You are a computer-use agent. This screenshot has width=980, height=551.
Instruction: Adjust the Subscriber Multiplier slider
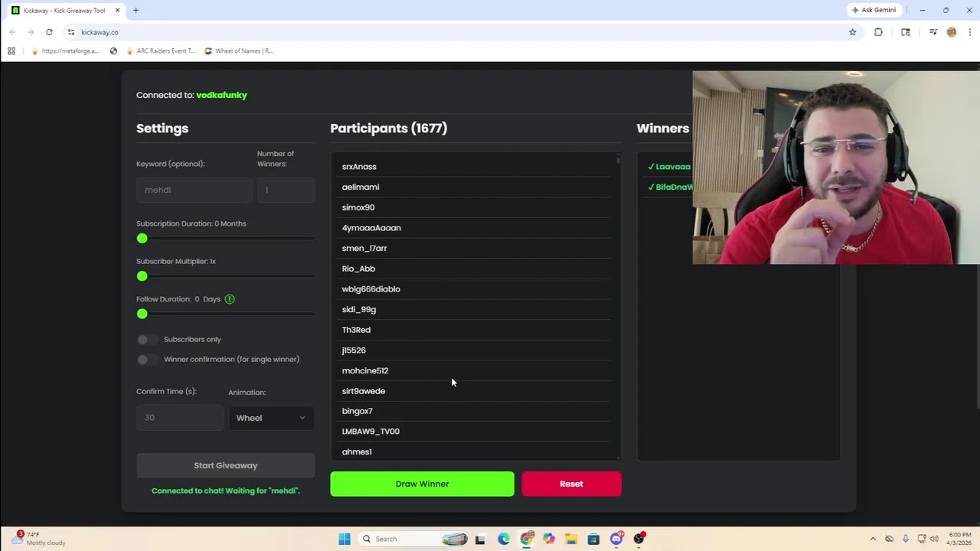tap(225, 276)
